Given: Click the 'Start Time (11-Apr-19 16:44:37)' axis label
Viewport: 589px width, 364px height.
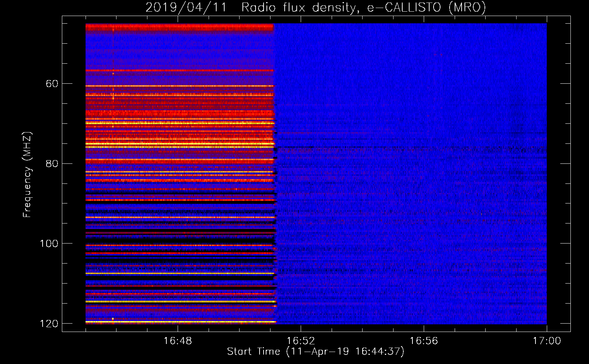Looking at the screenshot, I should pos(316,352).
